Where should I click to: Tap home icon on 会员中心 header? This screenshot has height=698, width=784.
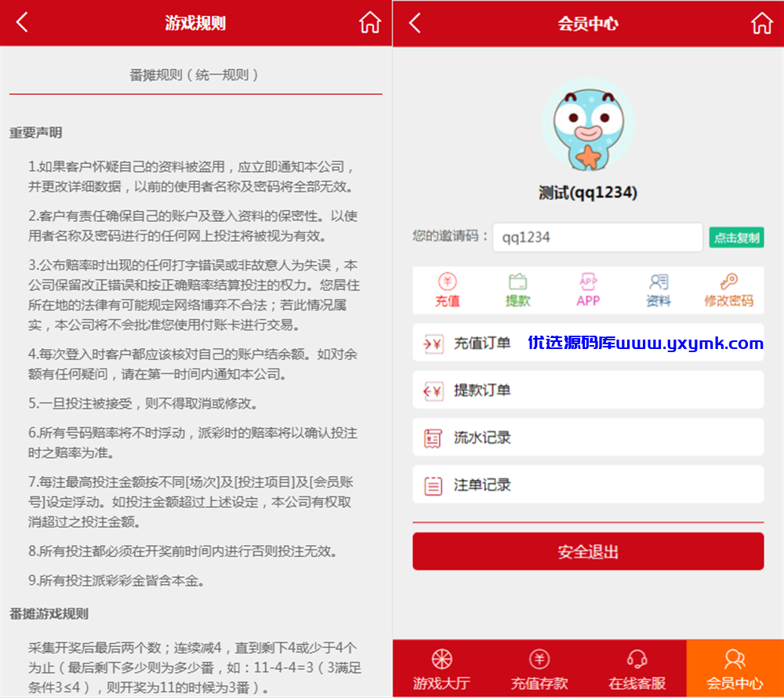[x=762, y=23]
